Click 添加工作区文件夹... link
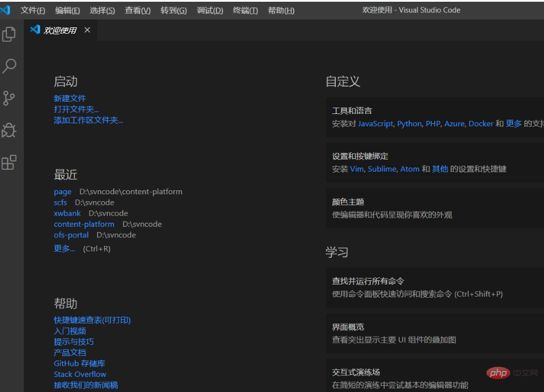 [88, 120]
